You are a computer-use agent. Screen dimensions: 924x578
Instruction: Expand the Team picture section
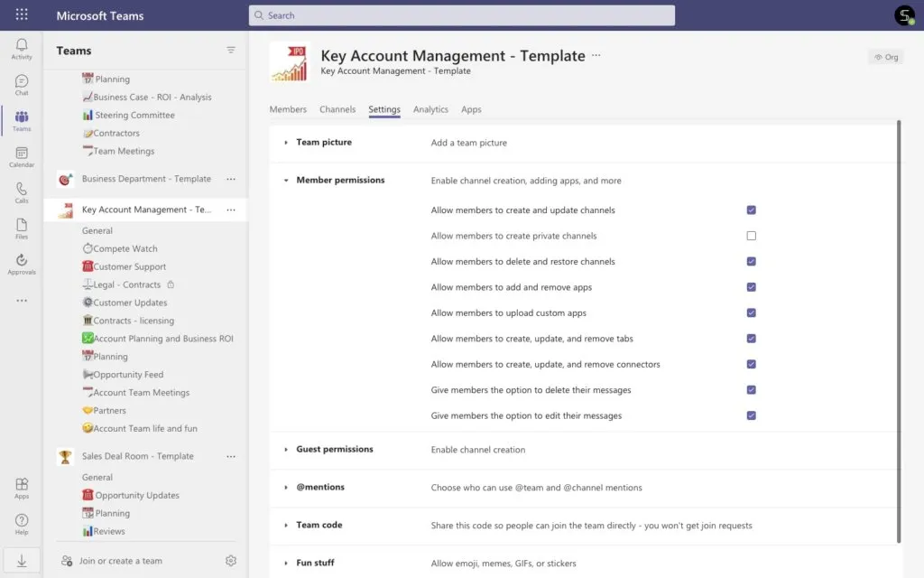pos(286,143)
